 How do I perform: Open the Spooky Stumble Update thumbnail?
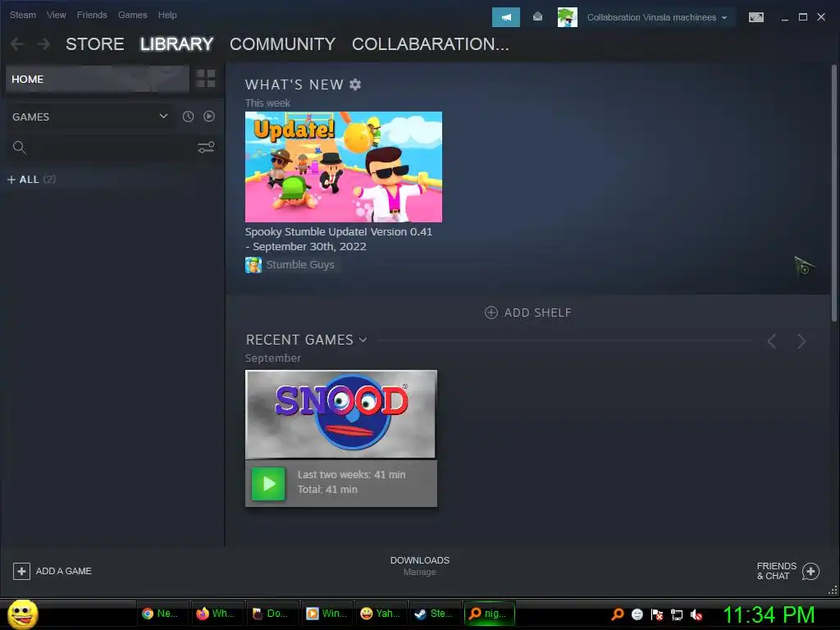[x=344, y=167]
